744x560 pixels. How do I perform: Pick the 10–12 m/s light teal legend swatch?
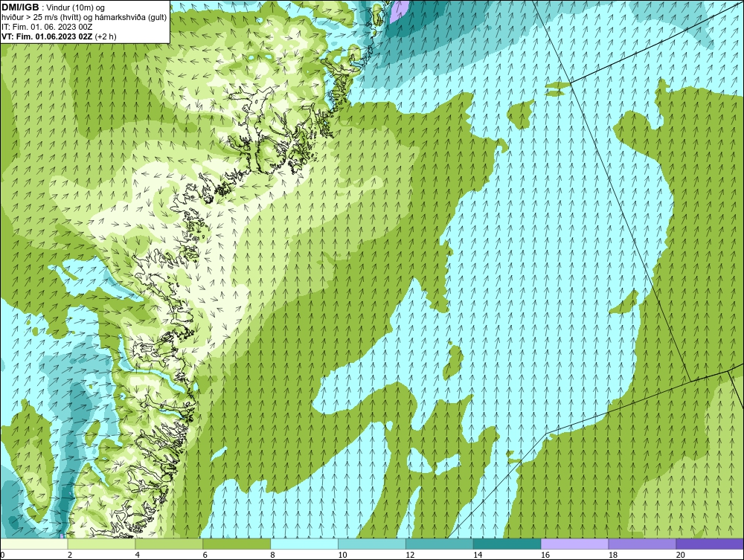click(x=372, y=544)
